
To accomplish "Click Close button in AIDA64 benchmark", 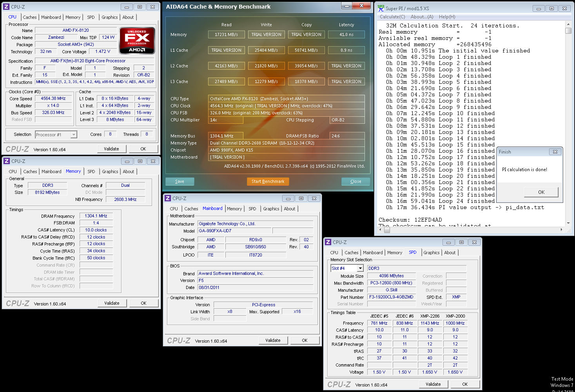I will (356, 181).
